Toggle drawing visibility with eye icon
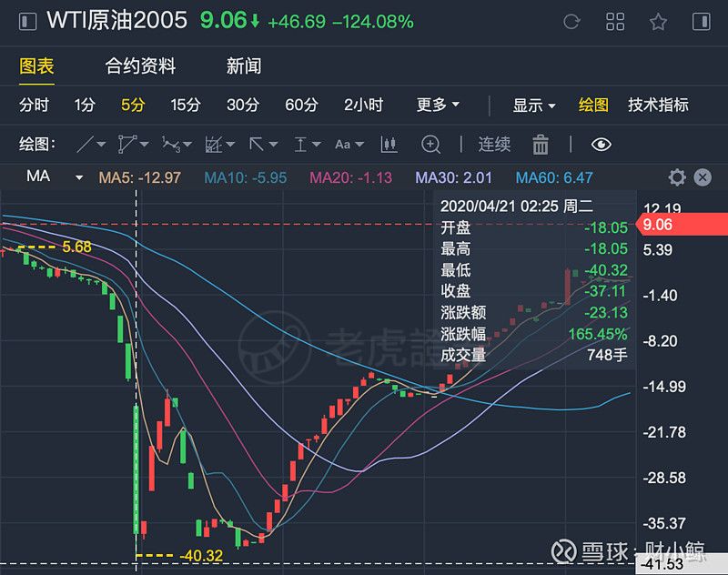728x575 pixels. pyautogui.click(x=602, y=145)
